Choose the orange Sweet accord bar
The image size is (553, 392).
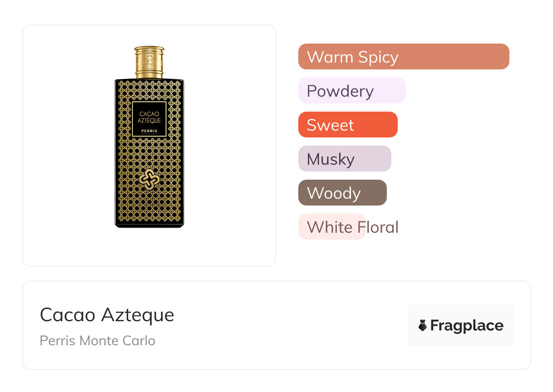click(347, 125)
